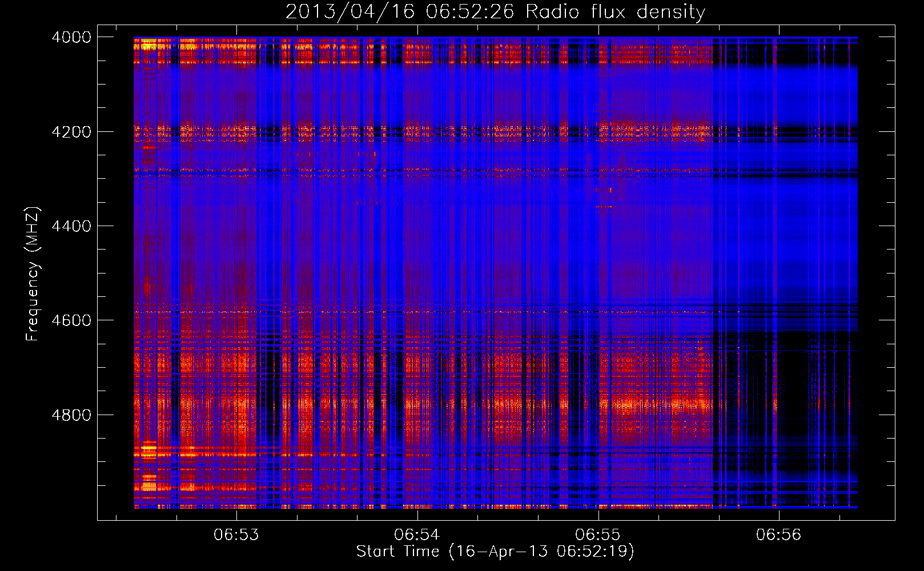This screenshot has width=924, height=571.
Task: Click the 4800 frequency tick label
Action: coord(71,415)
